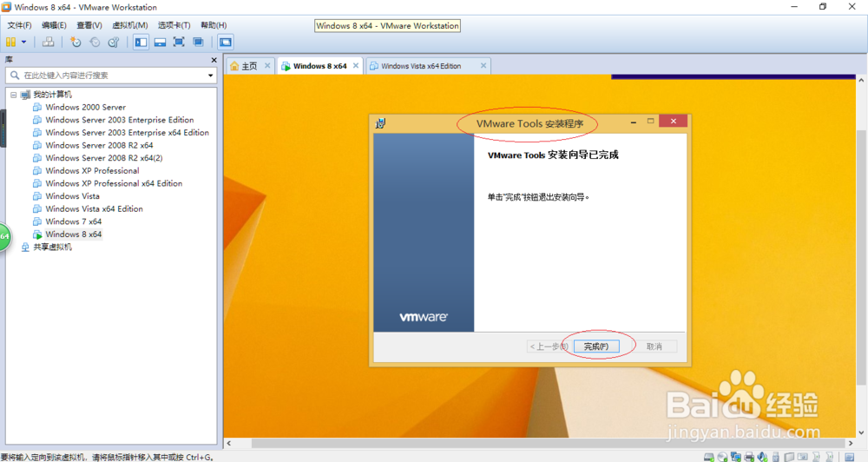Click the vertical scrollbar of VM view
The image size is (868, 462).
(x=861, y=256)
